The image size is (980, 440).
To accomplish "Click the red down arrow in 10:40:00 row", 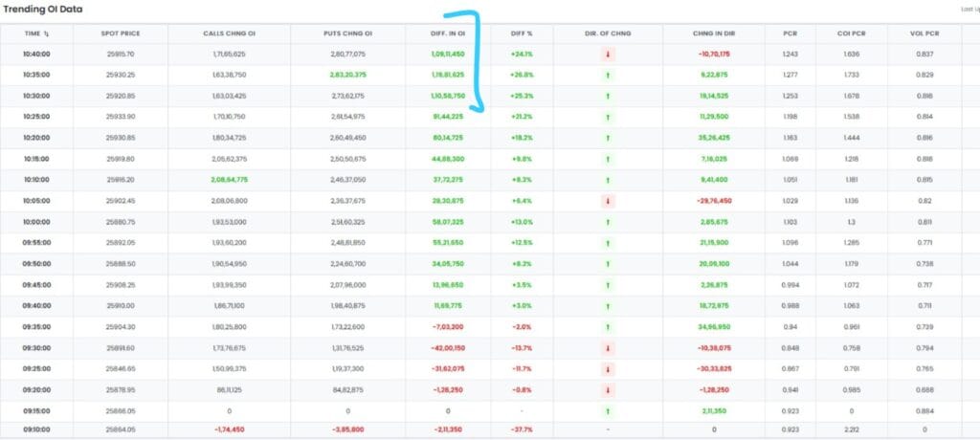I will coord(608,54).
